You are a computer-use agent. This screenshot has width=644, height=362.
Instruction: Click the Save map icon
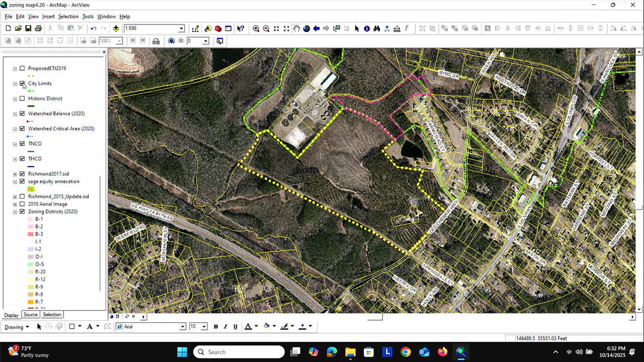[28, 28]
